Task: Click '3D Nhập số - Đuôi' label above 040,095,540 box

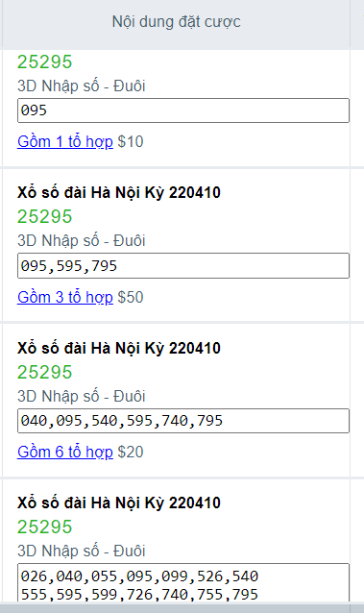Action: [82, 396]
